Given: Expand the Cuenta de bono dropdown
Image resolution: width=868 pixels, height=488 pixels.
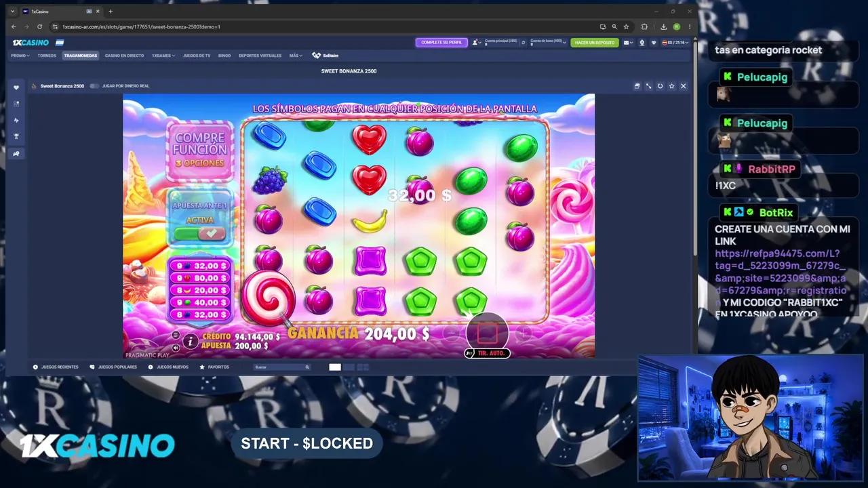Looking at the screenshot, I should pos(548,43).
